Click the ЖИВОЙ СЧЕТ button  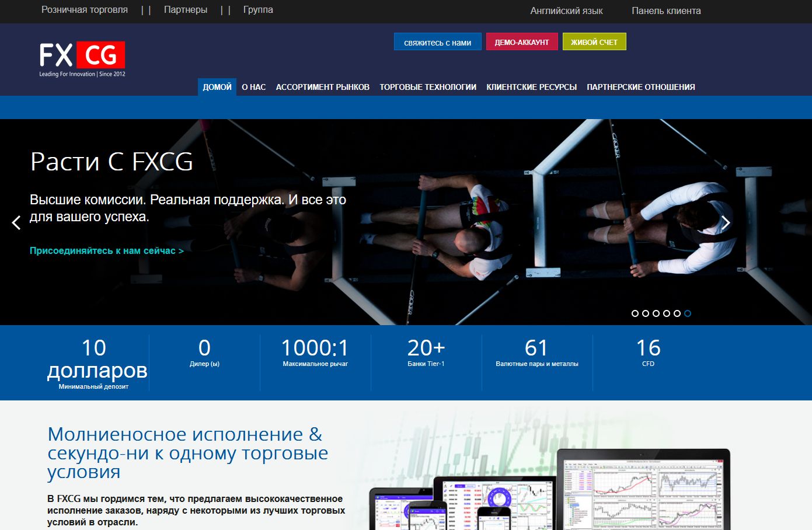pos(594,41)
